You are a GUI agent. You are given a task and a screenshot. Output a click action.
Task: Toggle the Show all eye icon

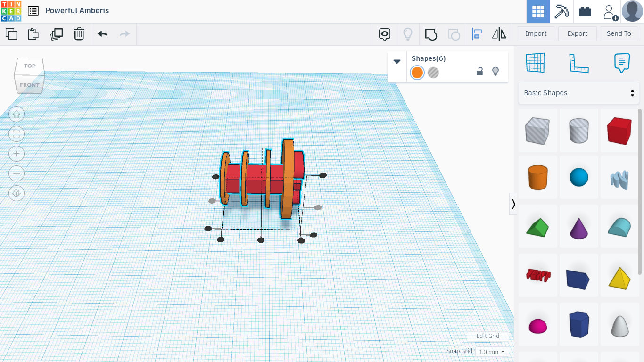click(385, 34)
